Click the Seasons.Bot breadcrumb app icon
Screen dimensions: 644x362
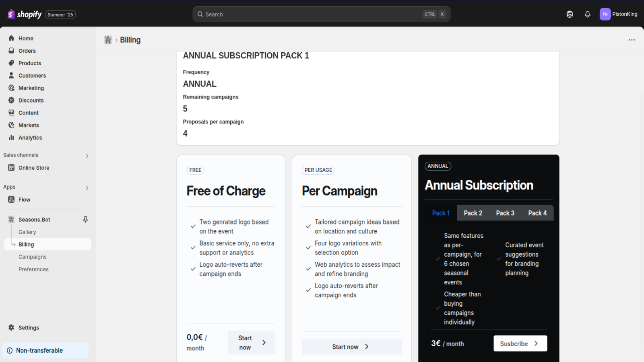point(108,40)
